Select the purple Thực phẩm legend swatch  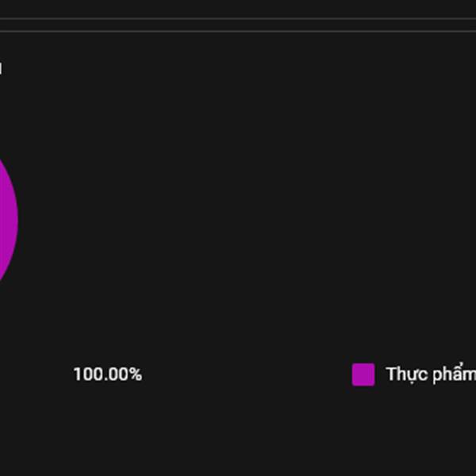point(363,374)
